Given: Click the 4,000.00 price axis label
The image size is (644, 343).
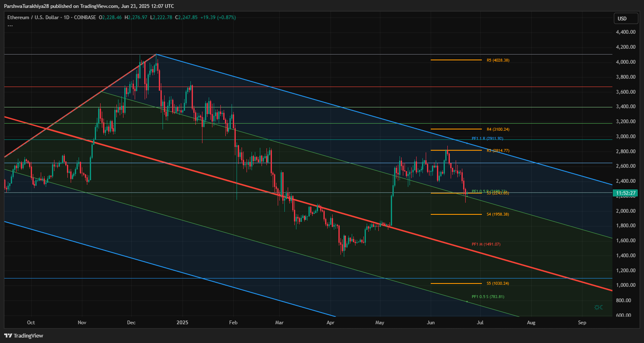Looking at the screenshot, I should click(x=626, y=62).
